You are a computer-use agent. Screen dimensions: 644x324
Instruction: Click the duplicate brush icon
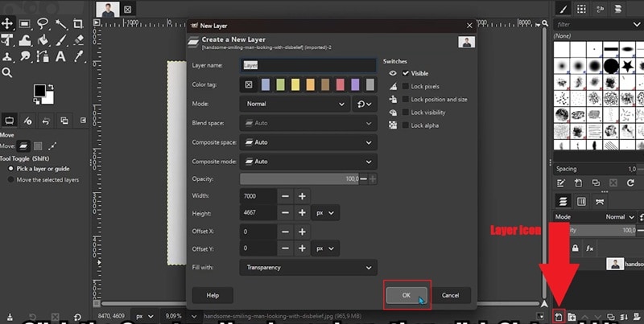click(x=596, y=183)
